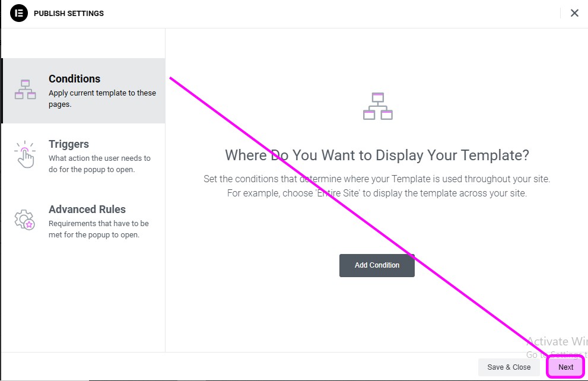Open the Conditions tab

[84, 91]
